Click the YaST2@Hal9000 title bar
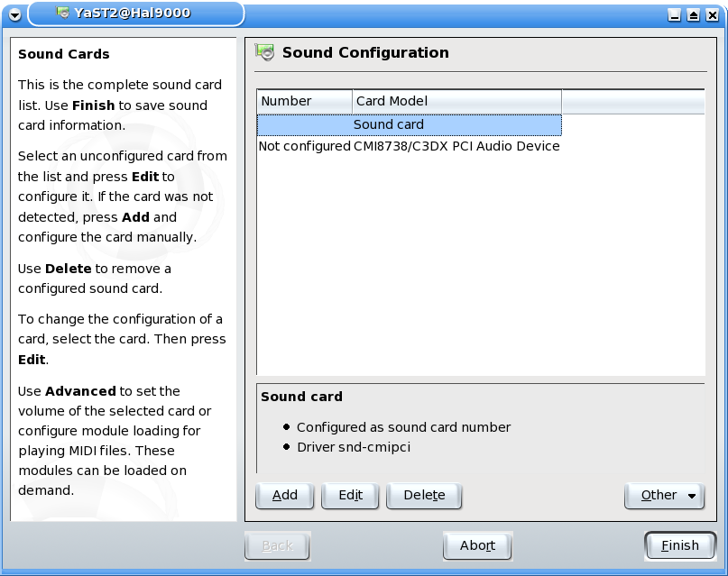This screenshot has width=728, height=576. [x=135, y=13]
